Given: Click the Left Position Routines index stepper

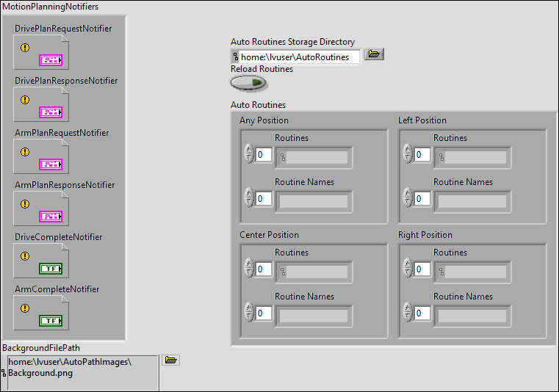Looking at the screenshot, I should pyautogui.click(x=407, y=154).
